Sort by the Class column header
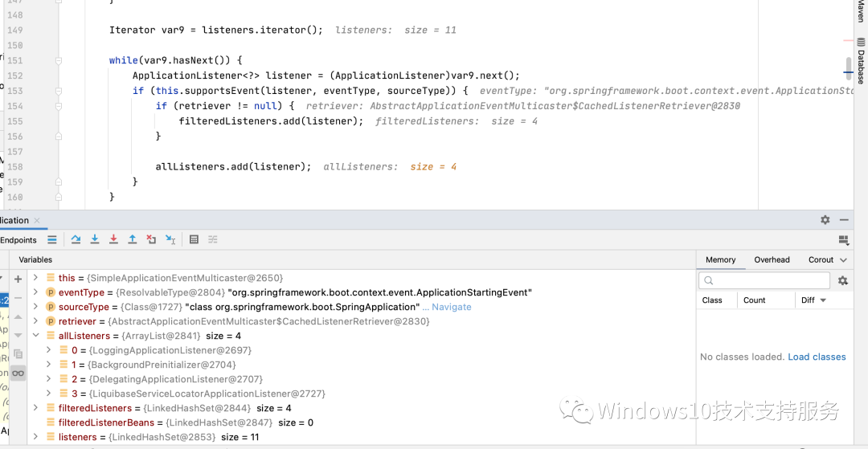The height and width of the screenshot is (449, 868). click(712, 300)
